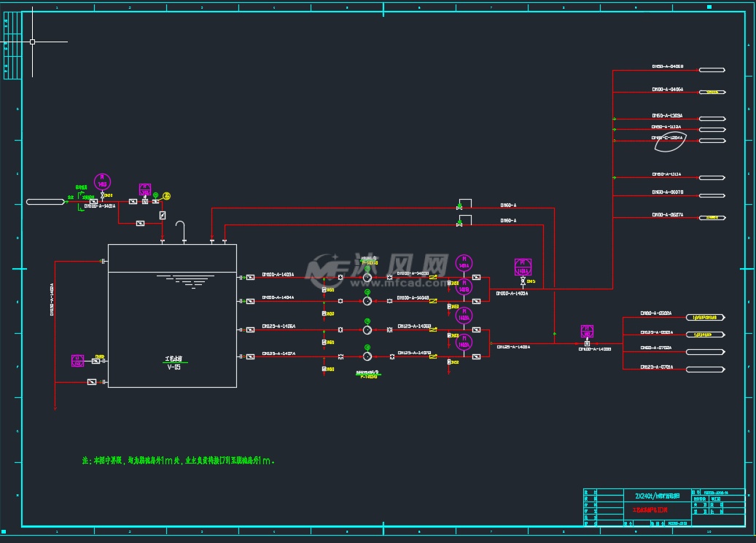The height and width of the screenshot is (543, 756).
Task: Select the PT 1401A pressure transmitter box
Action: pos(523,267)
